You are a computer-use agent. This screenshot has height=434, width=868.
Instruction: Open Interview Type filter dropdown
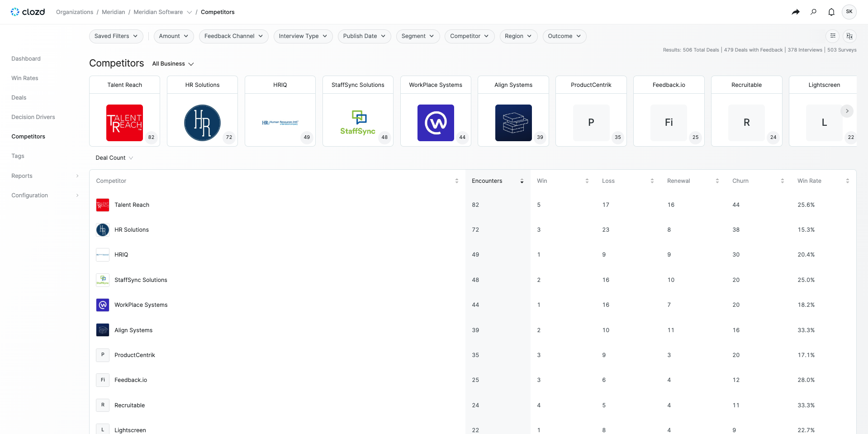click(303, 36)
